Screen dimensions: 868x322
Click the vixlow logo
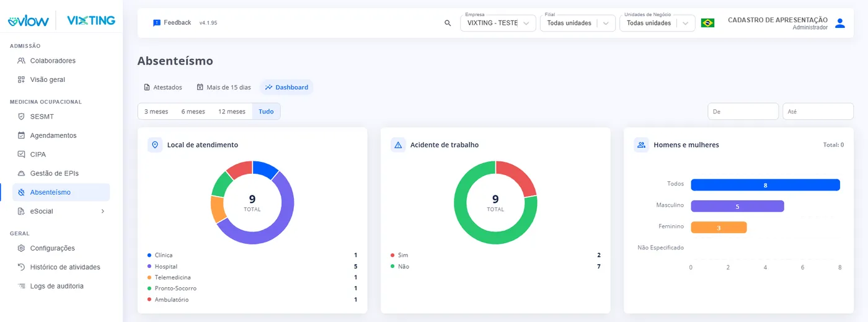(29, 21)
